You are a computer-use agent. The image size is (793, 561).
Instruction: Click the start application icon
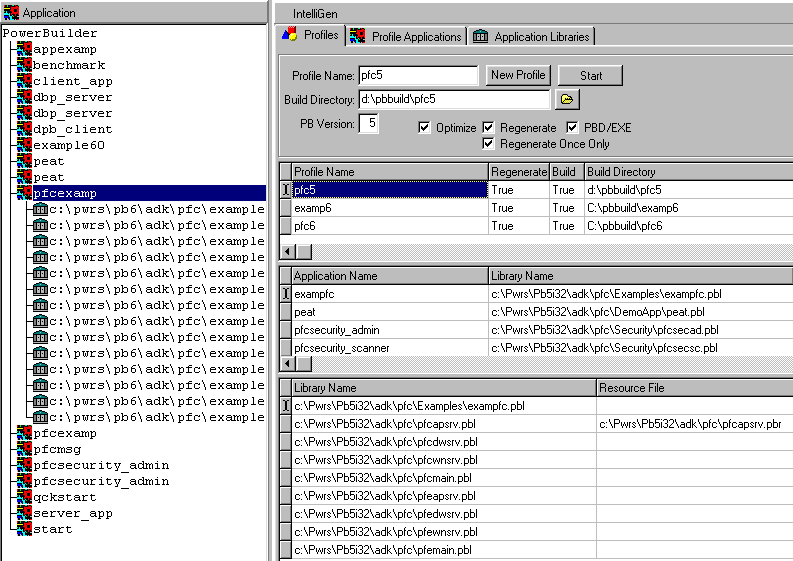(x=24, y=529)
